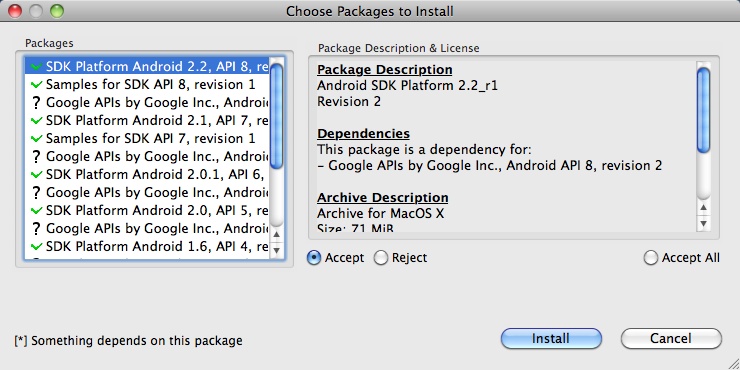Select row 'Samples for SDK API 7, revision 1'

coord(147,138)
